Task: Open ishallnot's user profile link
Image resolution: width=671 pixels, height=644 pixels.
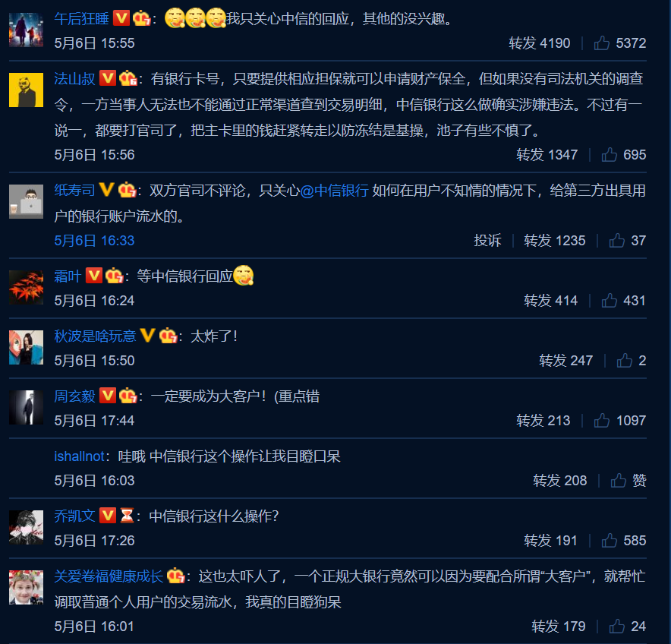Action: pyautogui.click(x=79, y=456)
